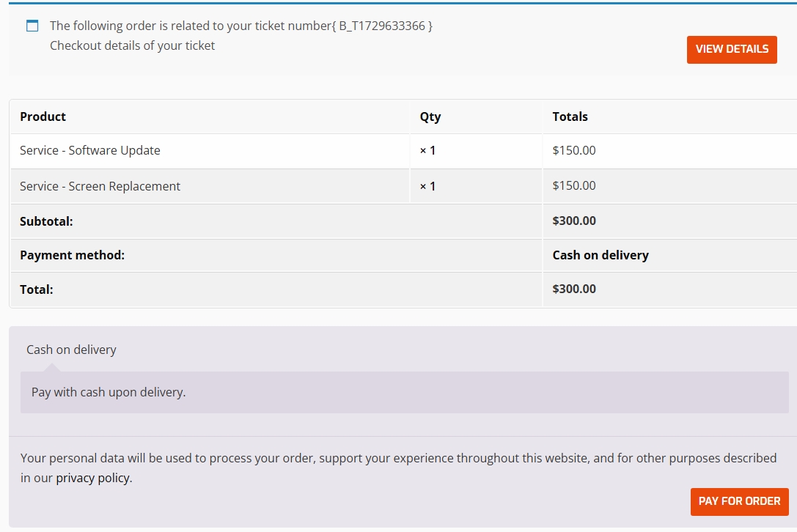The width and height of the screenshot is (797, 532).
Task: Click the Software Update quantity × 1
Action: pos(427,150)
